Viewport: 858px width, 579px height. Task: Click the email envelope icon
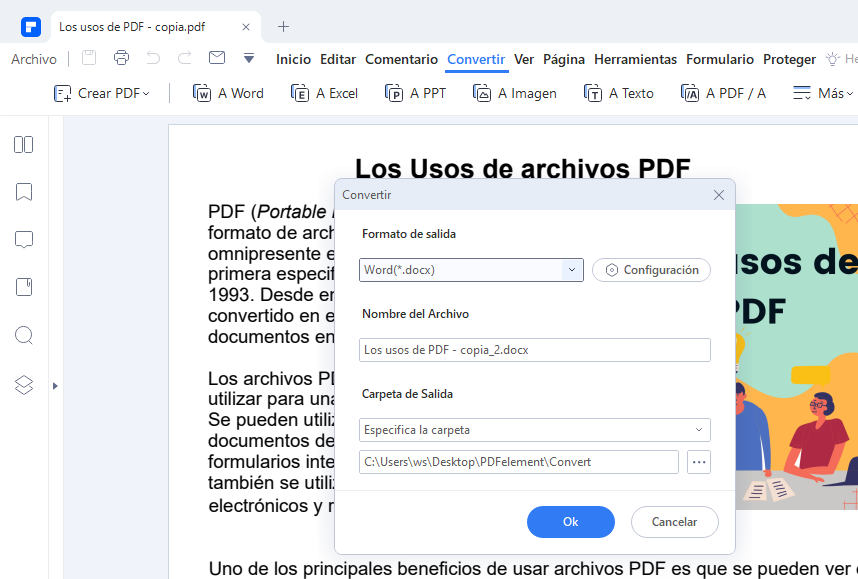click(217, 58)
